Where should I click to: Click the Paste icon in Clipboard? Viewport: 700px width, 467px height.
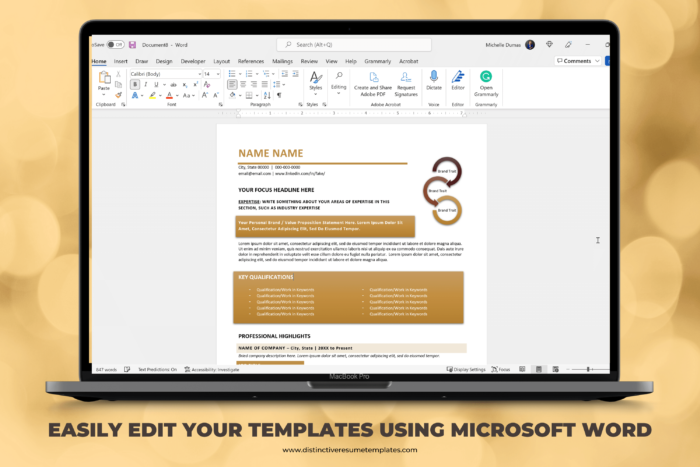[x=104, y=83]
